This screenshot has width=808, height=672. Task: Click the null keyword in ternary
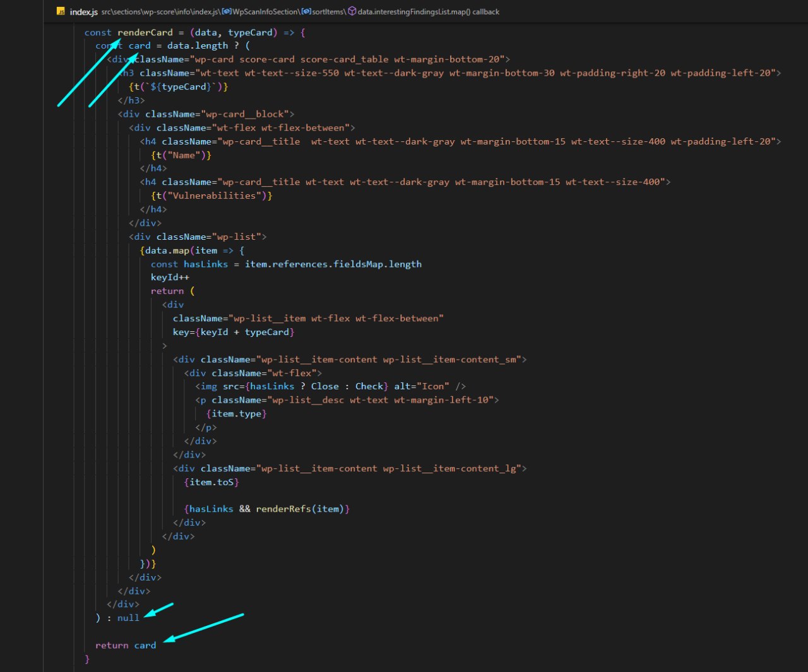point(128,618)
